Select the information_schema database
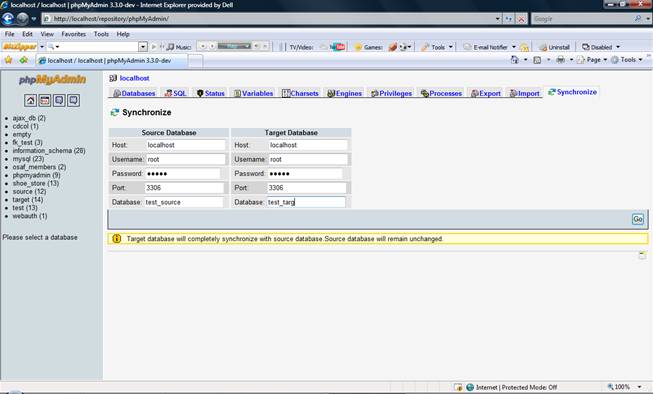The width and height of the screenshot is (653, 394). click(49, 151)
